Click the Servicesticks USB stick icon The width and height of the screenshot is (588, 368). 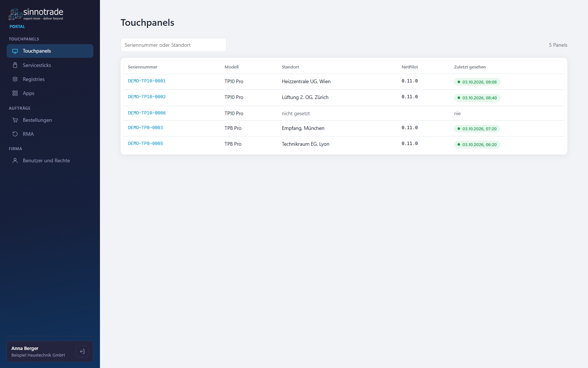click(x=15, y=65)
